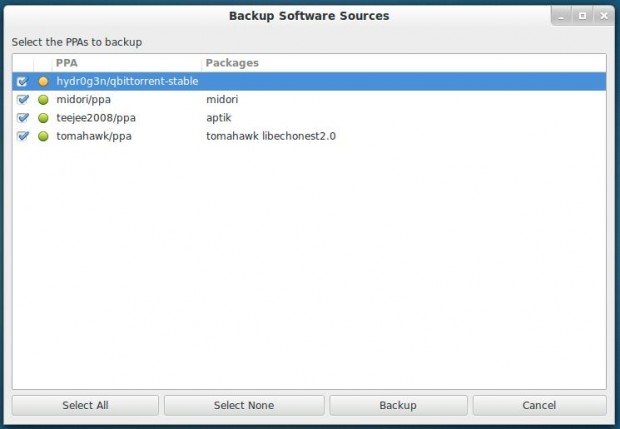Select the teejee2008/ppa row
This screenshot has width=620, height=429.
click(309, 118)
